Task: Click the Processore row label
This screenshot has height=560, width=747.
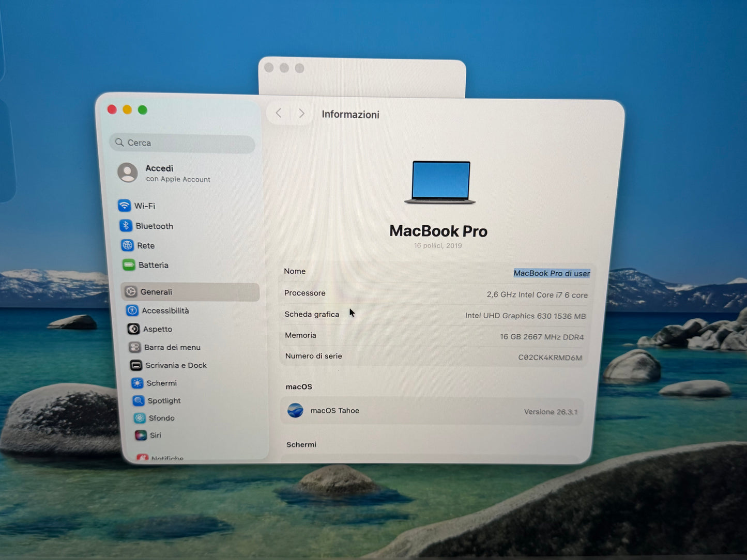Action: (x=305, y=293)
